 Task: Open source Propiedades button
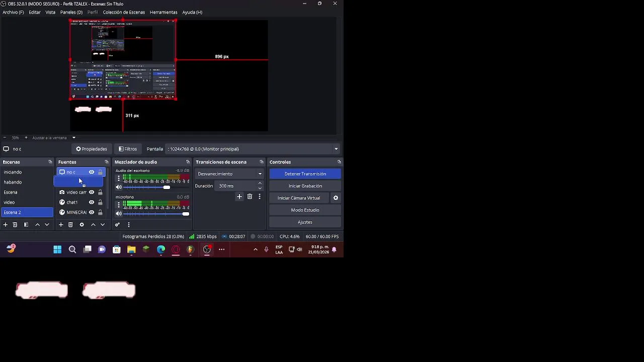(92, 149)
